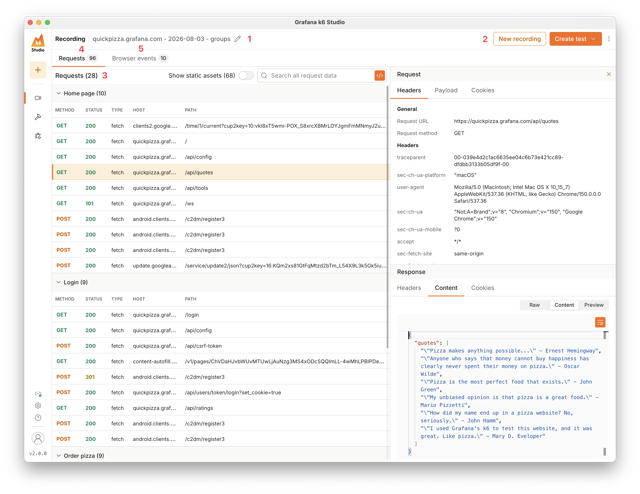Image resolution: width=640 pixels, height=494 pixels.
Task: Select the content-autofill /v1/pages request row
Action: click(x=220, y=361)
